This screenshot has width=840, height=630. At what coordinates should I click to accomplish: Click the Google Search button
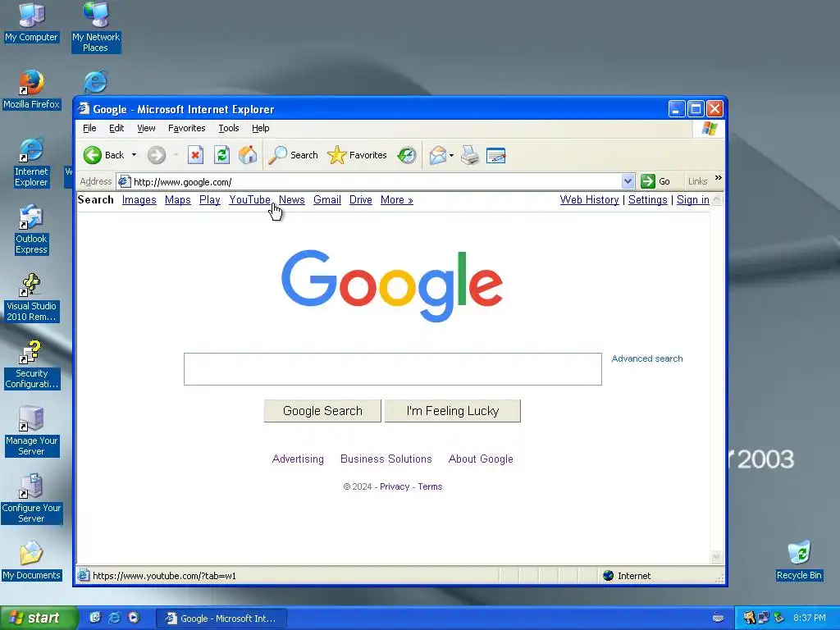[322, 411]
